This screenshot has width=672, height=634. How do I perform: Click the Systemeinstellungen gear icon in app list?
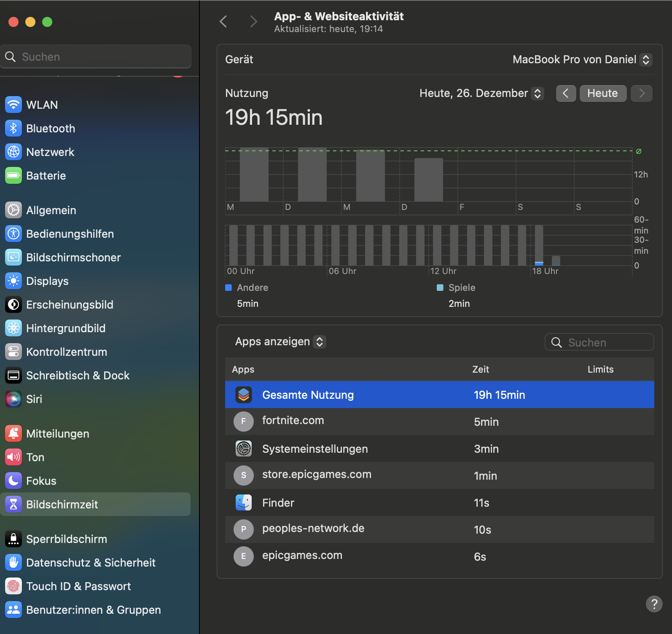[x=244, y=449]
